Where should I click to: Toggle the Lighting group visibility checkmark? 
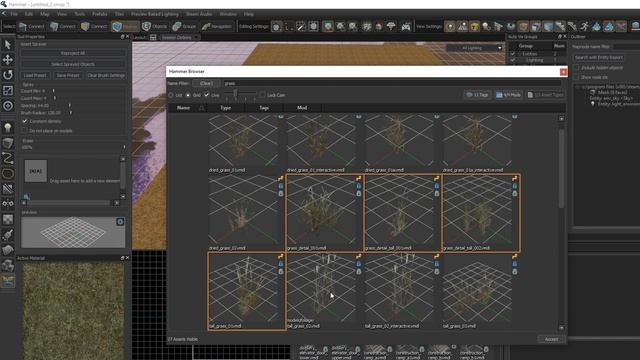click(x=513, y=60)
